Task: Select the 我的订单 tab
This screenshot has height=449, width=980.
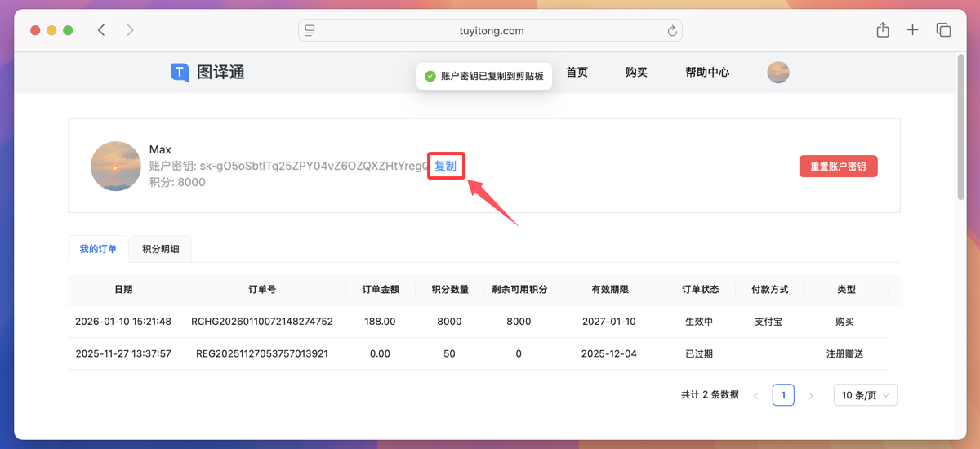Action: [98, 249]
